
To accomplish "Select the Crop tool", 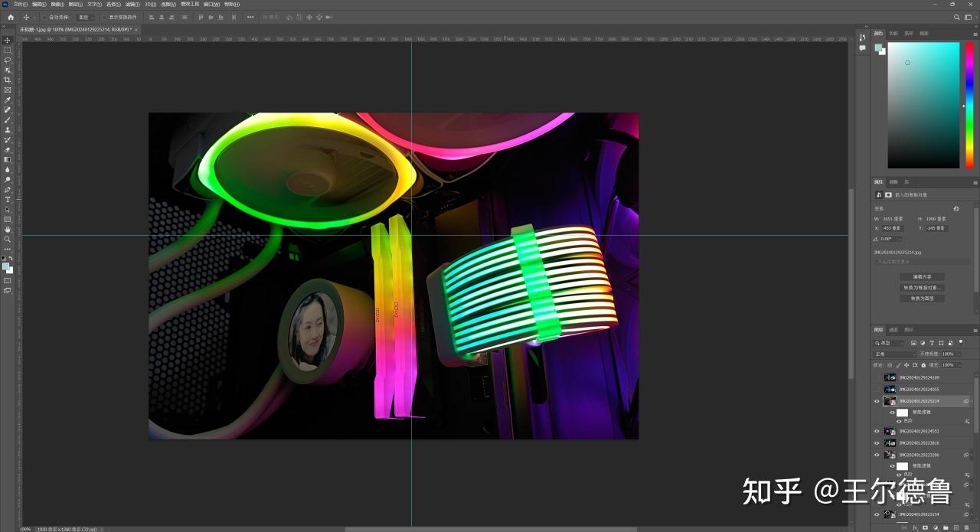I will point(8,80).
